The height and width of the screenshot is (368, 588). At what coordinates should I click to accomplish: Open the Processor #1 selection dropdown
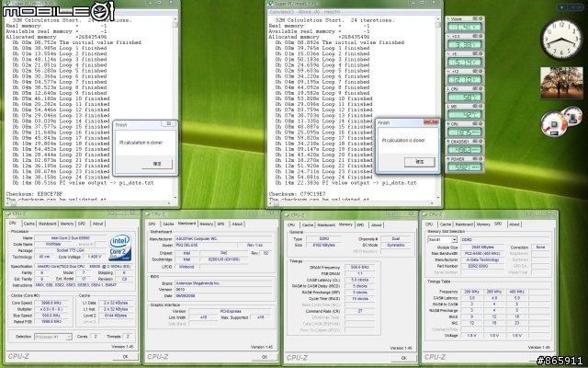coord(53,337)
